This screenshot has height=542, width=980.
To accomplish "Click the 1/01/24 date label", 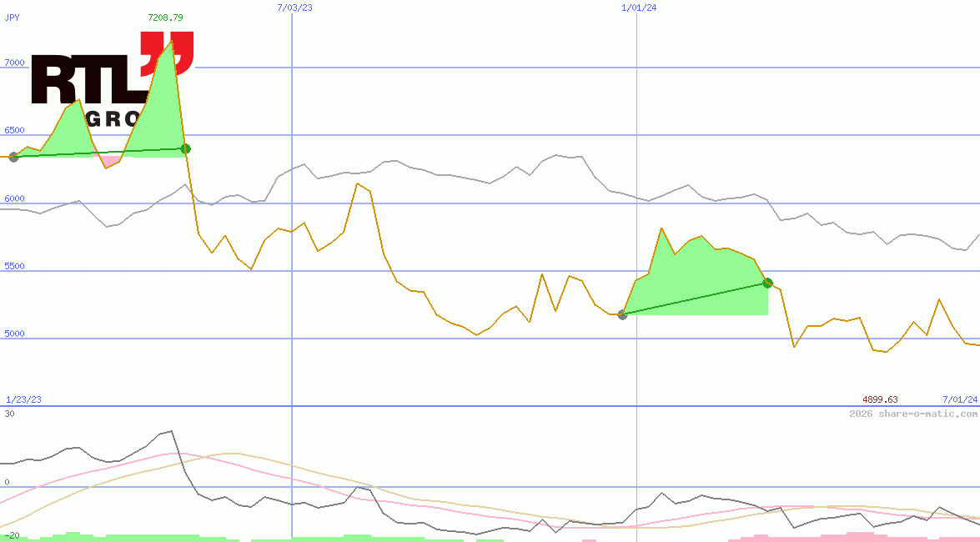I will pos(639,8).
